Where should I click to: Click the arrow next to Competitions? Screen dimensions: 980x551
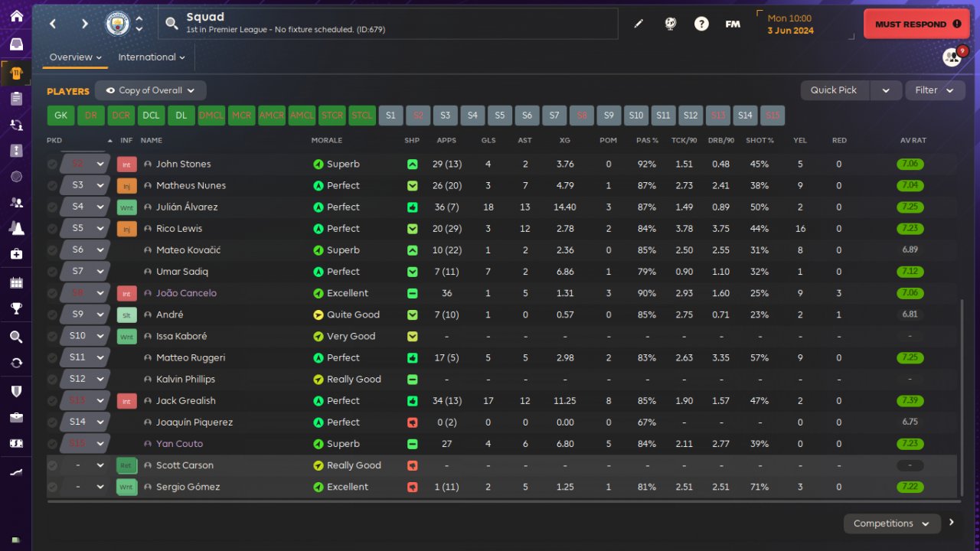click(x=952, y=523)
